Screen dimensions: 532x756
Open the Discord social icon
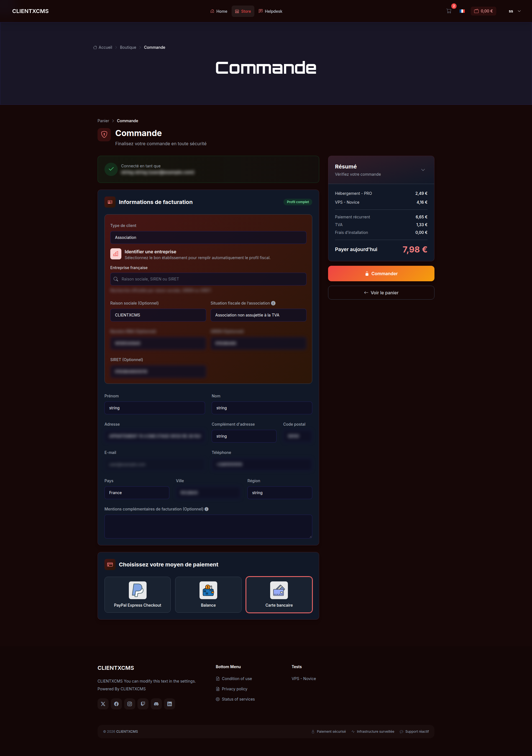click(x=156, y=704)
